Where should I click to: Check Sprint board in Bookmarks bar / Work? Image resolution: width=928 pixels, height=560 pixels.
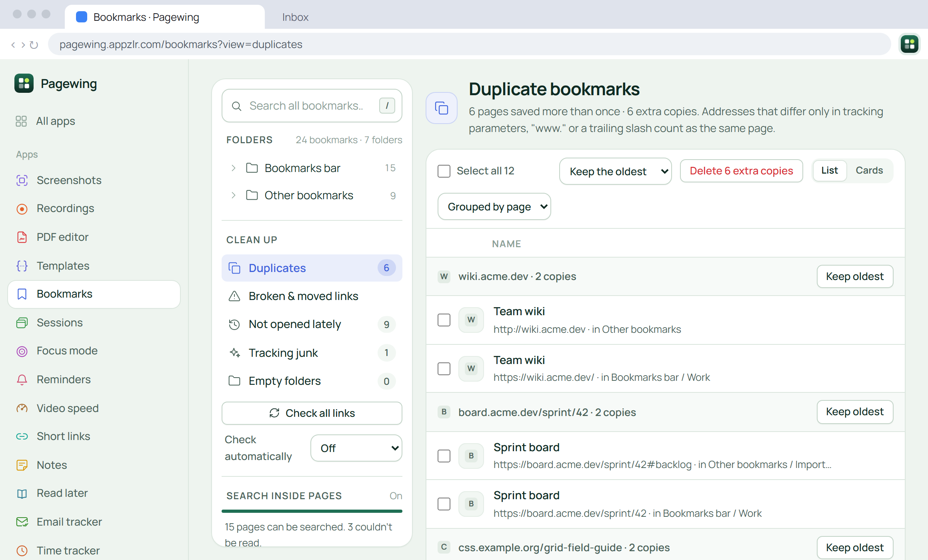click(444, 504)
